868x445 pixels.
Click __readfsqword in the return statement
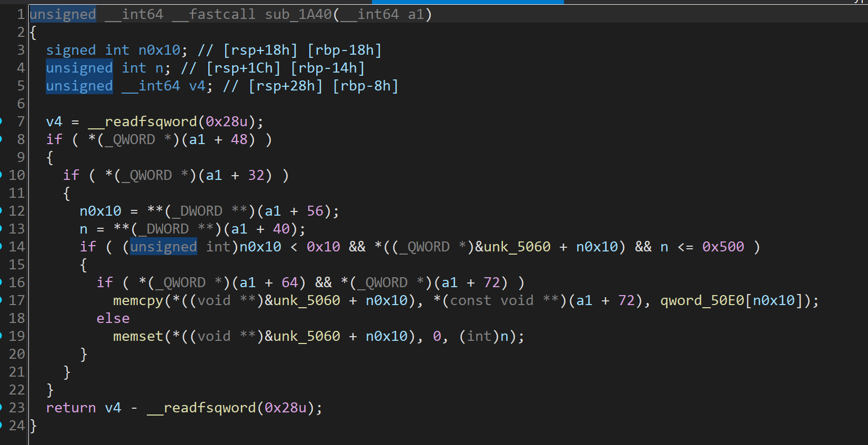pyautogui.click(x=201, y=408)
